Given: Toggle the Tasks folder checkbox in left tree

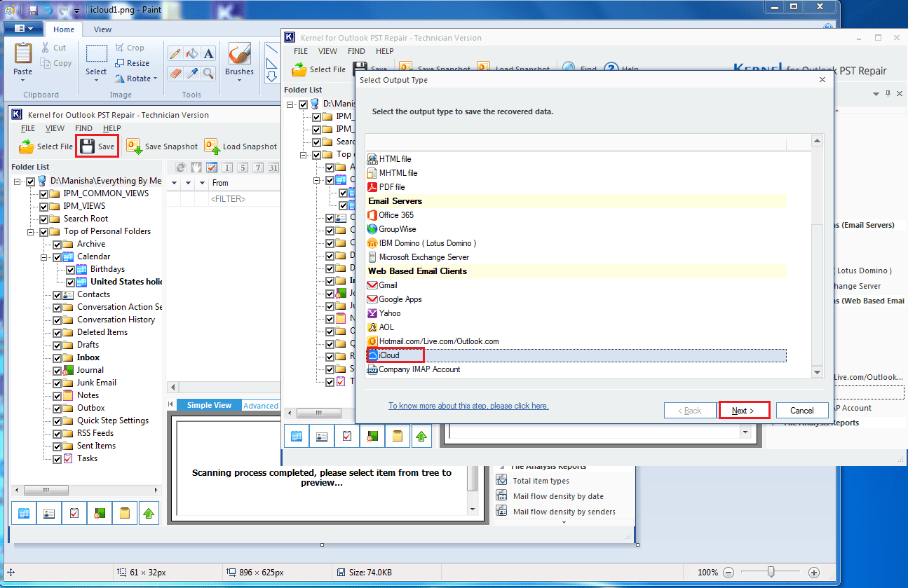Looking at the screenshot, I should pos(57,458).
